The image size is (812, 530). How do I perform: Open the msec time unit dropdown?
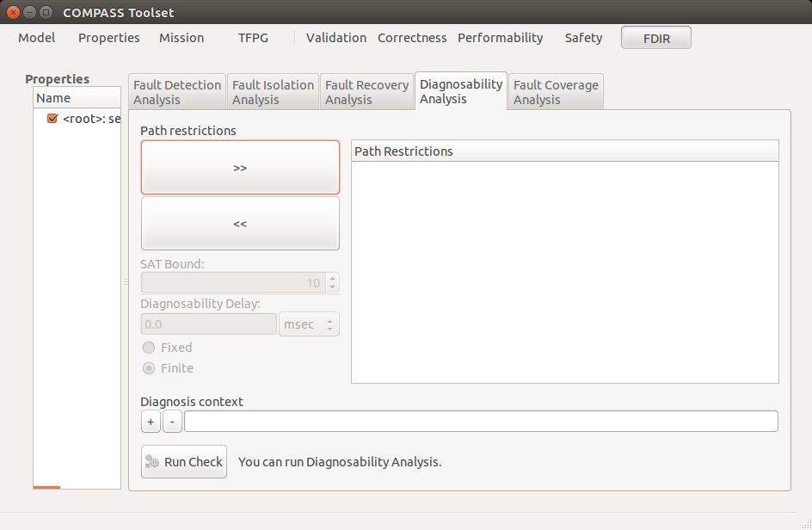pyautogui.click(x=309, y=324)
